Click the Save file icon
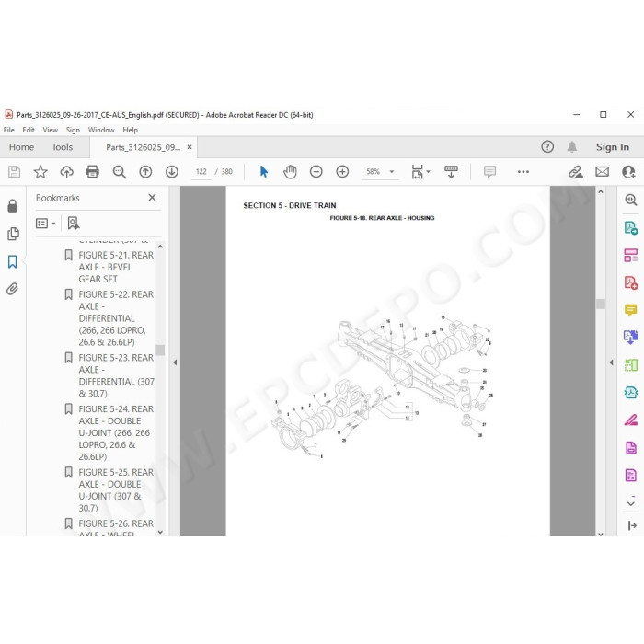The width and height of the screenshot is (644, 644). point(14,172)
